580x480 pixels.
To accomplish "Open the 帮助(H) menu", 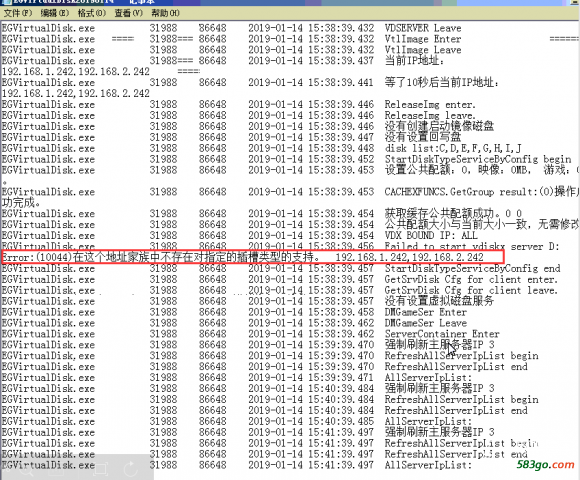I will click(x=165, y=13).
